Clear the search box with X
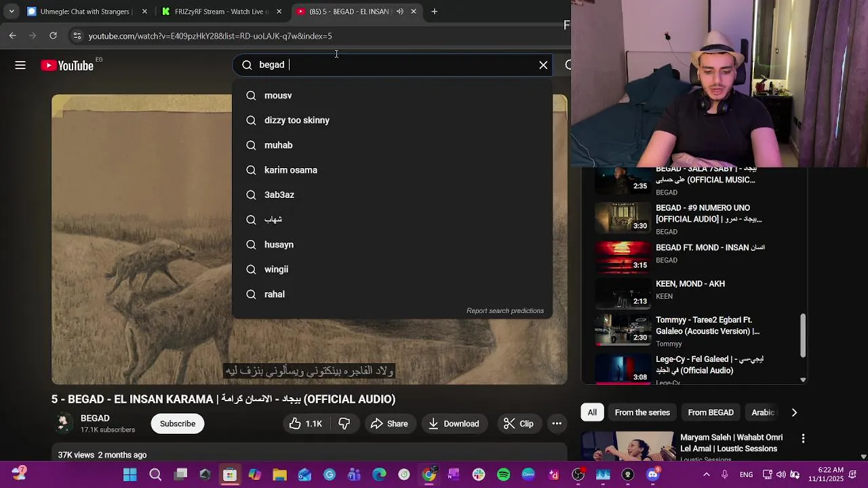The height and width of the screenshot is (488, 868). (543, 65)
